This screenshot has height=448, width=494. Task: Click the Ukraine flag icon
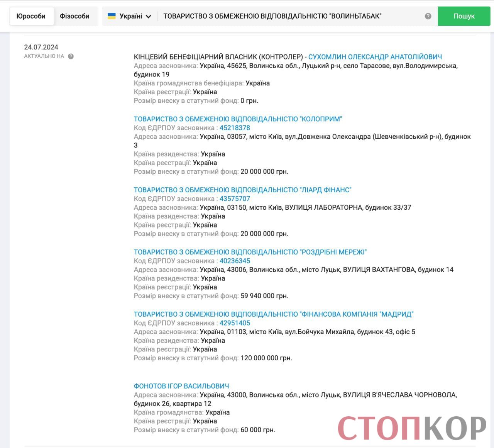click(x=112, y=16)
